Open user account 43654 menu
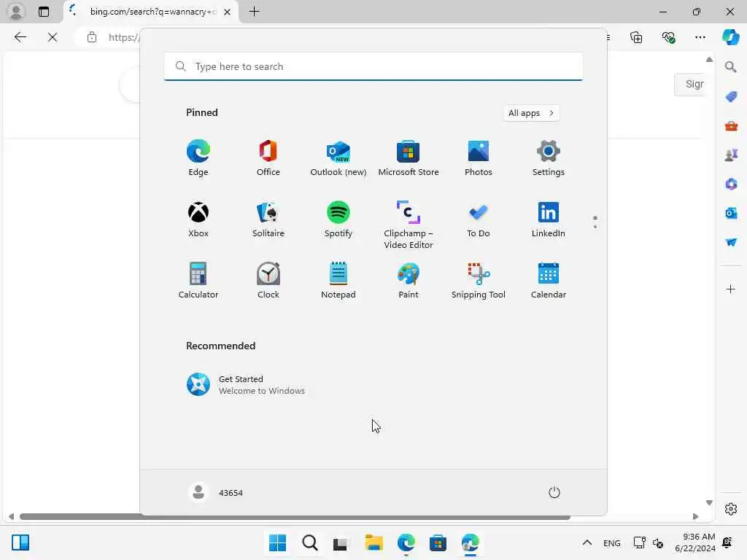 [x=216, y=492]
